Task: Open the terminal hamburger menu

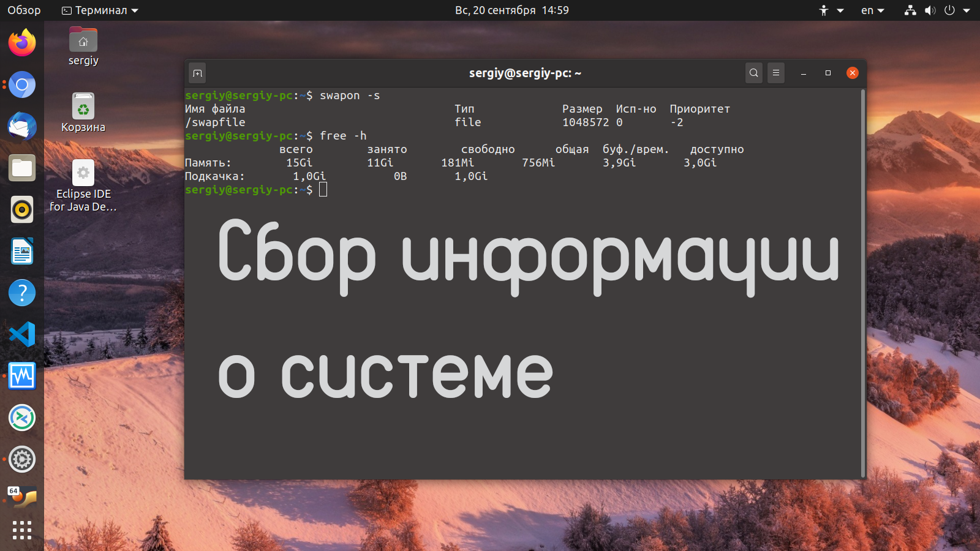Action: 775,73
